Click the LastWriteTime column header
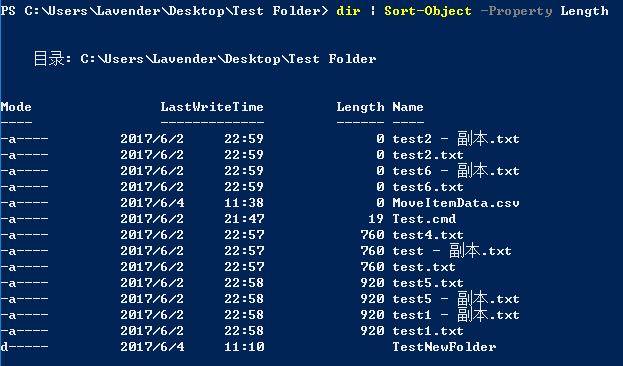The image size is (623, 366). [212, 107]
